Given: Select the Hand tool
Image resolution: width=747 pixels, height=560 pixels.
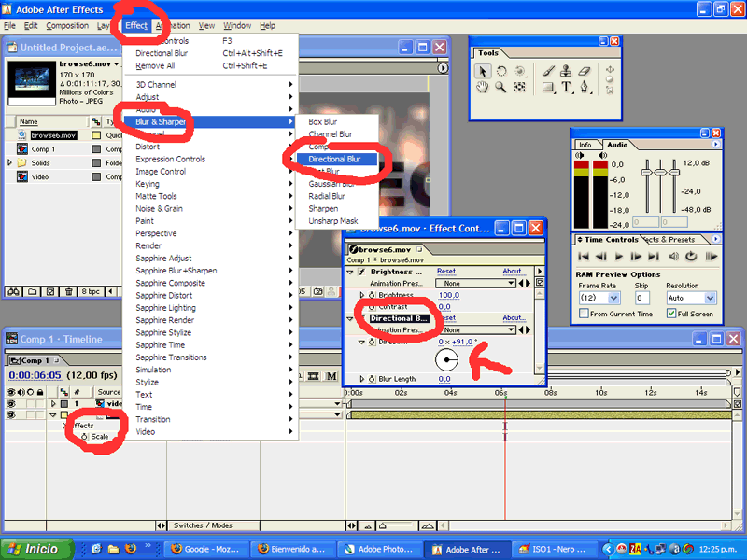Looking at the screenshot, I should coord(483,88).
